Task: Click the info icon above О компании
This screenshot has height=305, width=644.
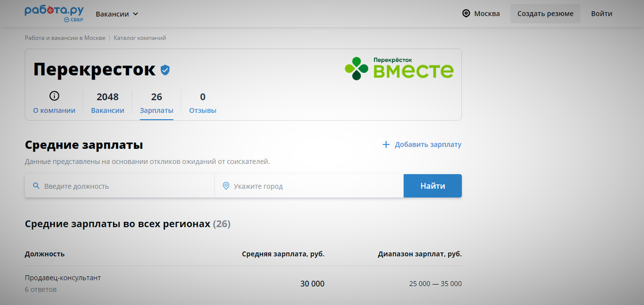Action: click(x=54, y=96)
